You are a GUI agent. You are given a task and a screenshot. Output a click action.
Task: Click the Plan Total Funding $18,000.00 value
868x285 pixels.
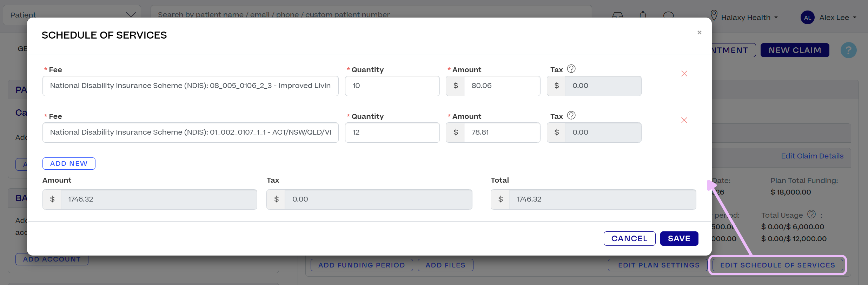(790, 192)
